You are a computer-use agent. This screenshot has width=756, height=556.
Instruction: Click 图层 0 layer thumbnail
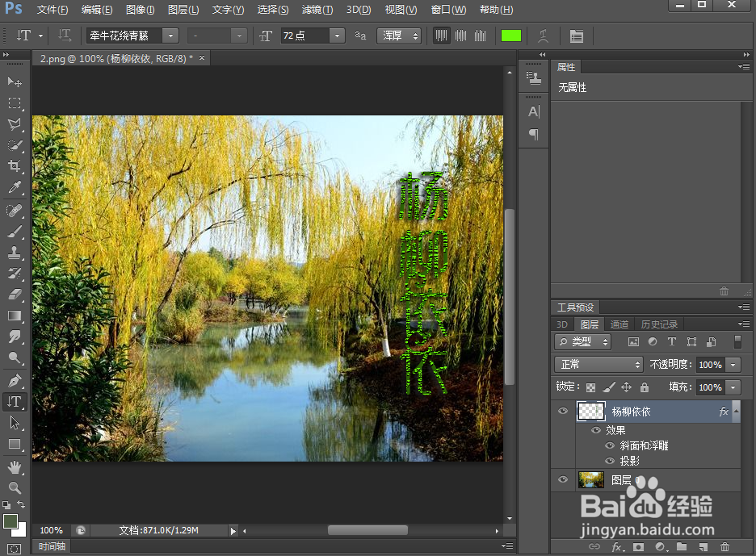click(590, 480)
